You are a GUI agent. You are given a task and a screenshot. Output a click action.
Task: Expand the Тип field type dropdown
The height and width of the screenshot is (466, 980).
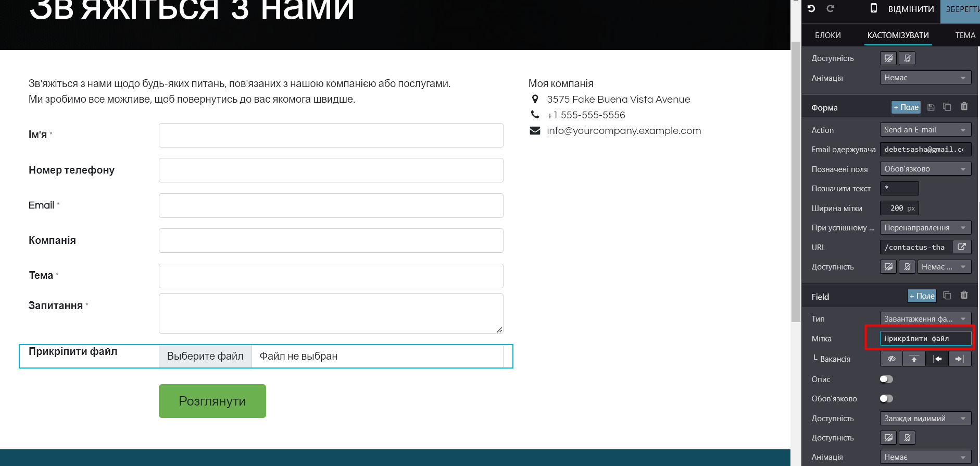[x=925, y=319]
